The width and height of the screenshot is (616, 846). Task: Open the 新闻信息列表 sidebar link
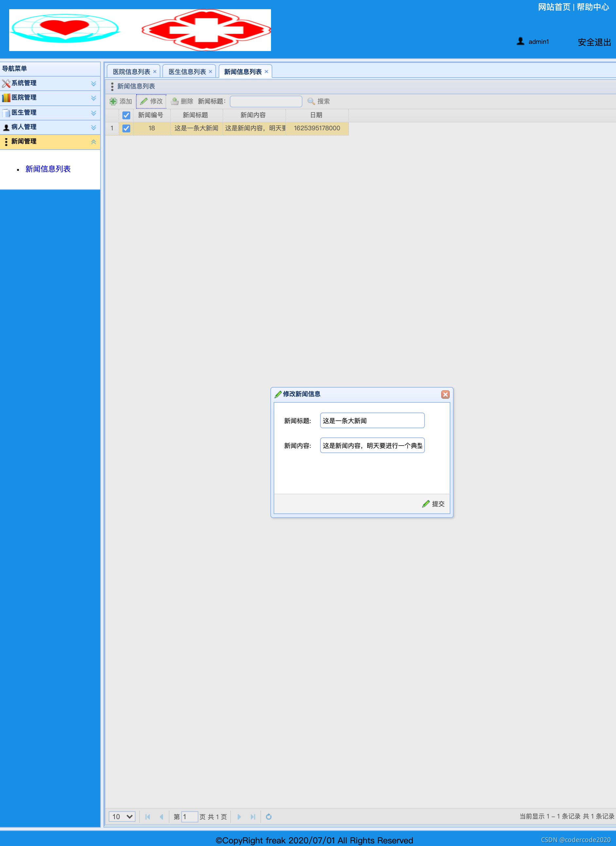click(x=48, y=169)
